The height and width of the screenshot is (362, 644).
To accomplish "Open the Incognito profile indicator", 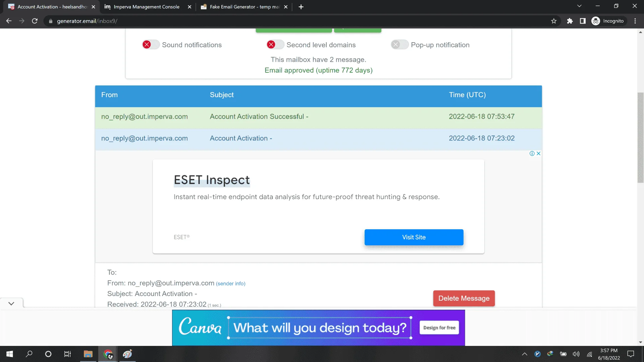I will (608, 21).
